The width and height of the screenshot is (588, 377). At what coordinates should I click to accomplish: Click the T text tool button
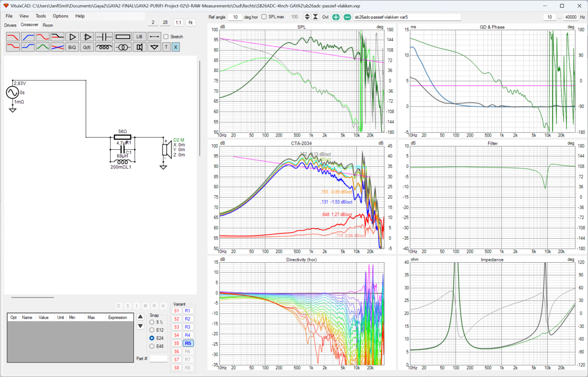(166, 47)
